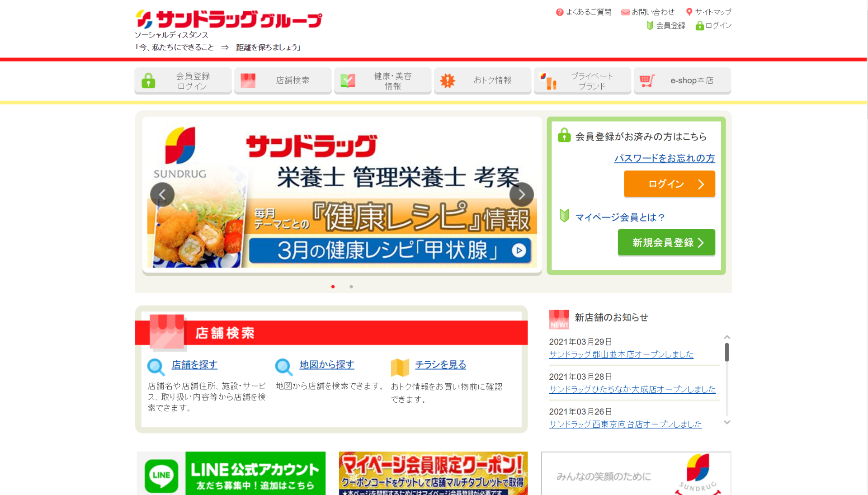Advance the carousel with the right arrow
The width and height of the screenshot is (868, 495).
tap(521, 194)
